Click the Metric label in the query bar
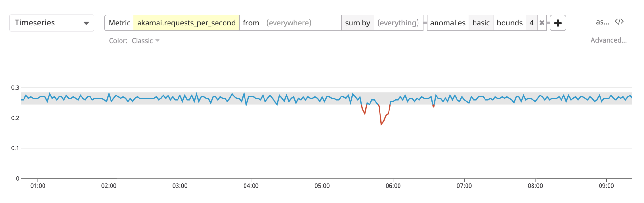The image size is (644, 203). (x=120, y=23)
